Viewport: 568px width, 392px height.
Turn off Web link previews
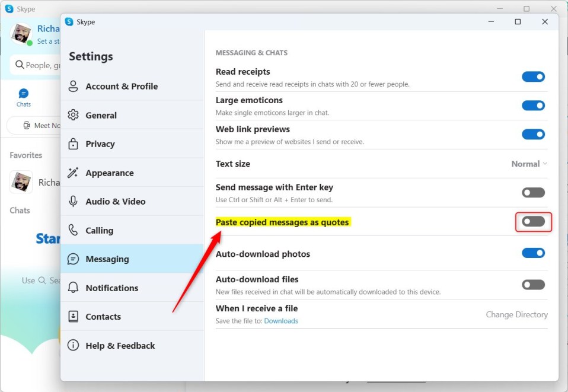click(533, 135)
